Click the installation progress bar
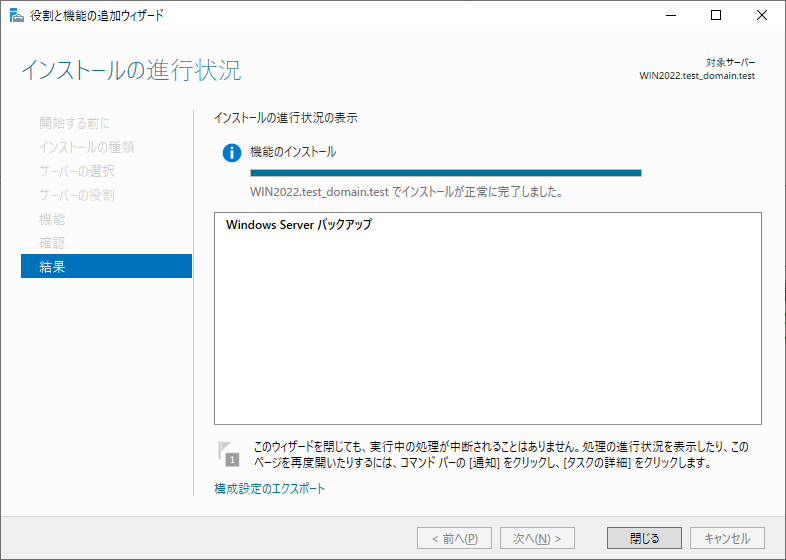 click(446, 173)
